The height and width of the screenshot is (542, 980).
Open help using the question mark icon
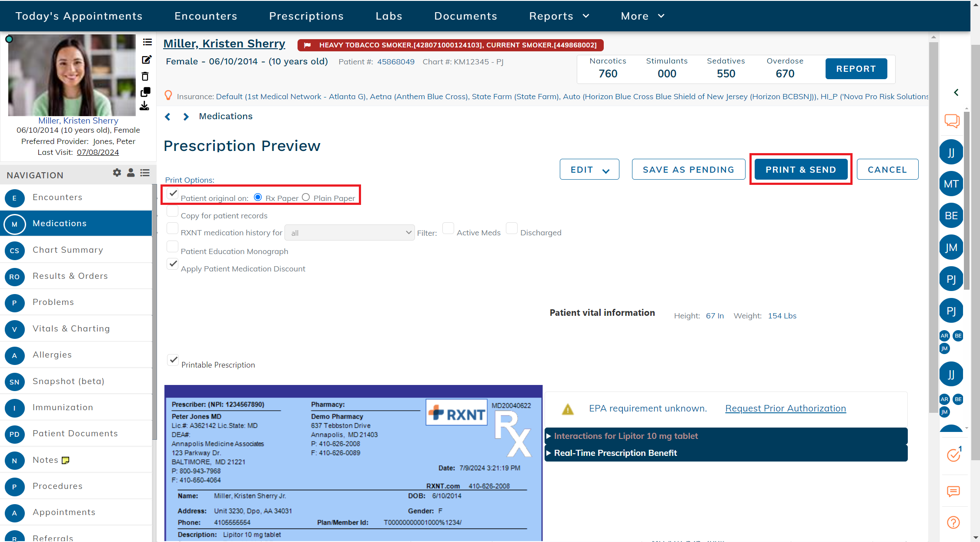click(953, 522)
